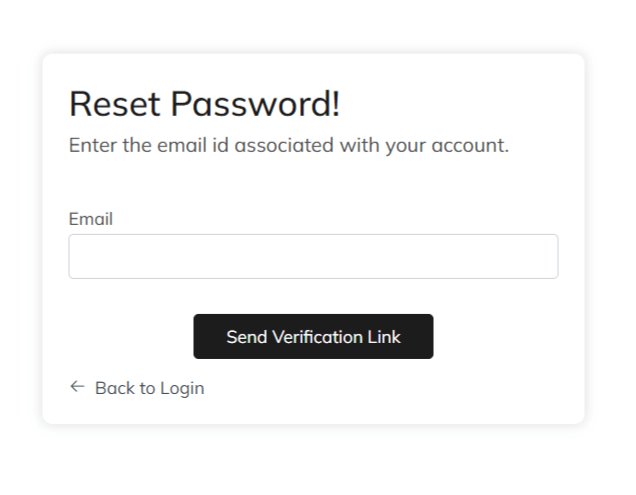Click the left edge of the Email input box

tap(78, 256)
